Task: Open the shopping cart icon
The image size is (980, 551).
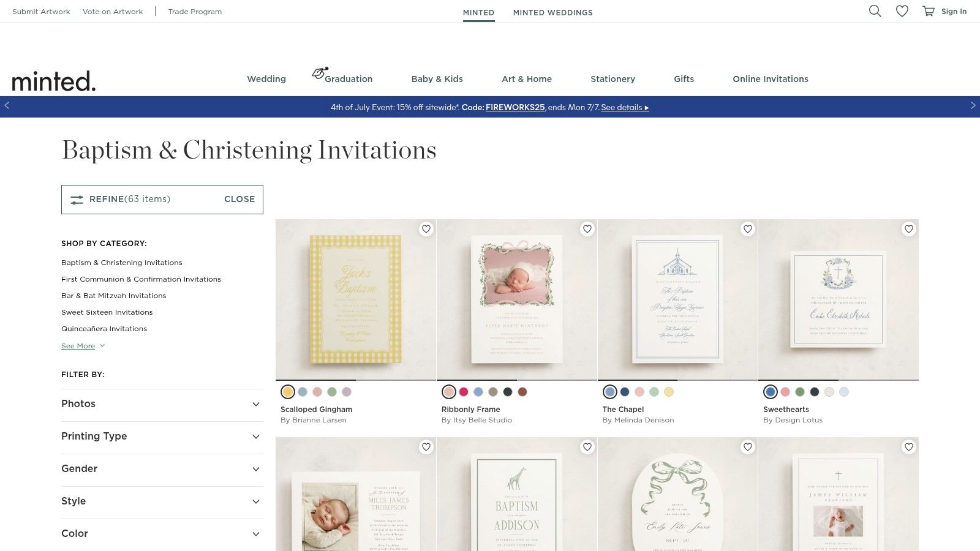Action: pyautogui.click(x=929, y=11)
